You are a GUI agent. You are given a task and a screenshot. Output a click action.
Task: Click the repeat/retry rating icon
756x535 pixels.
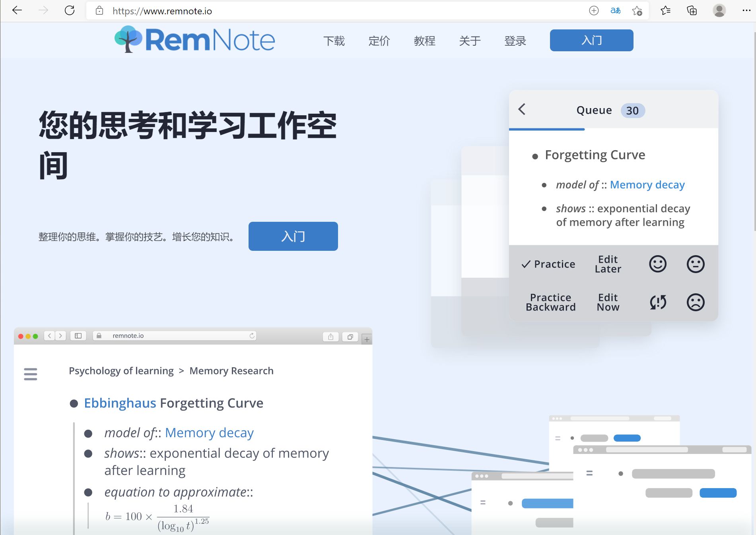tap(657, 302)
